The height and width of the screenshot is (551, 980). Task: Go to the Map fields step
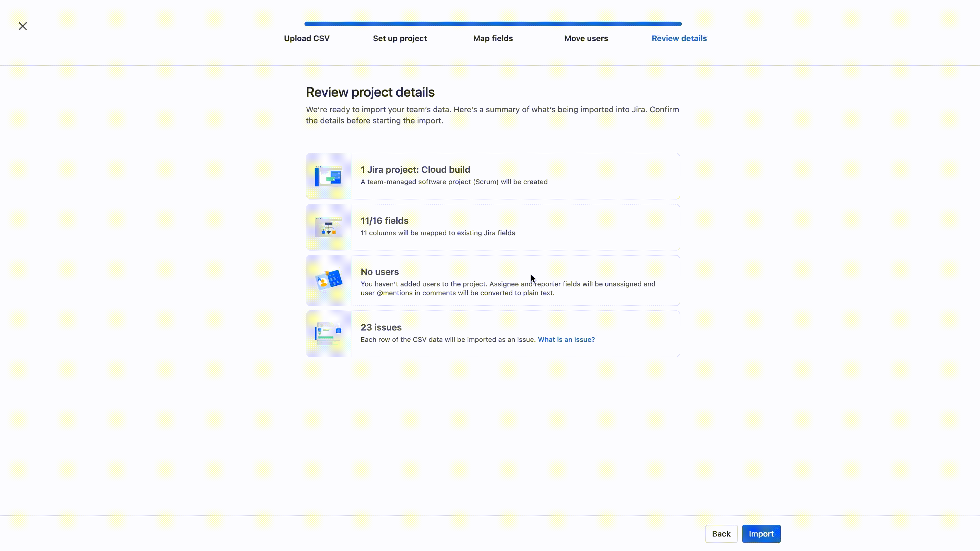pos(493,39)
